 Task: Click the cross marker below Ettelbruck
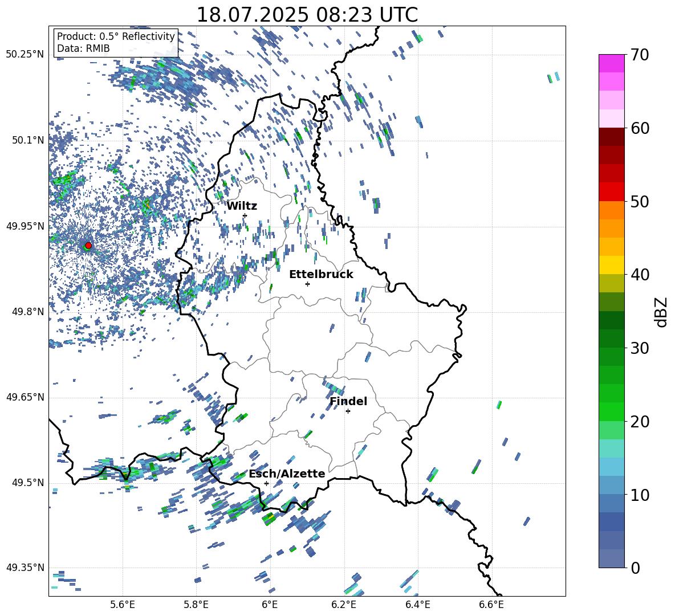point(307,284)
